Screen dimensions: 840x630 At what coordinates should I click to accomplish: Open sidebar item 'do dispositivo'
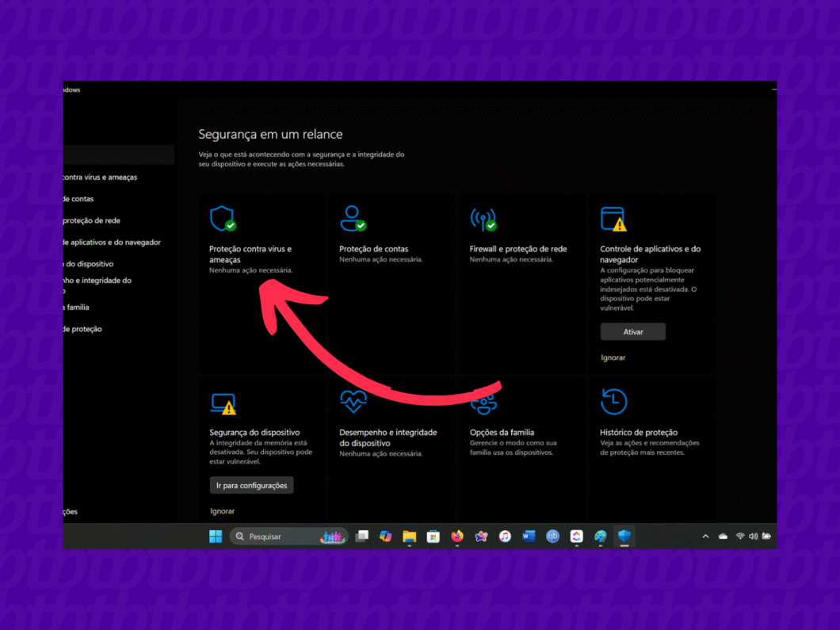coord(89,264)
